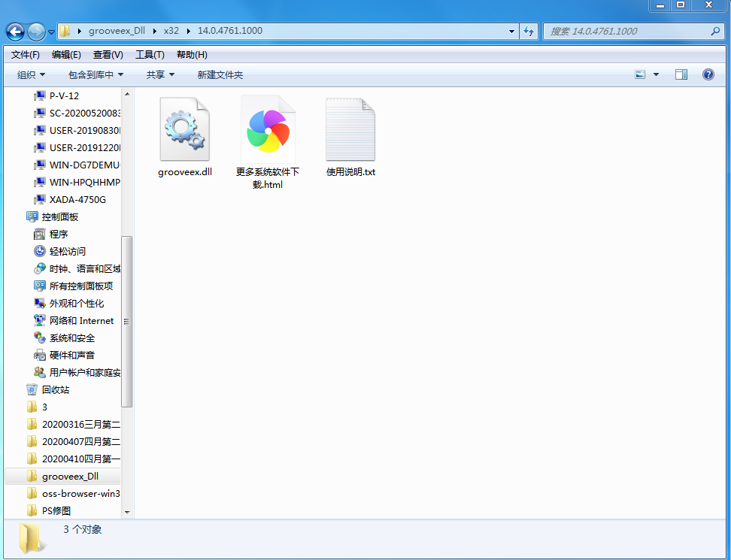The image size is (731, 560).
Task: Open the 查看(V) menu
Action: point(108,55)
